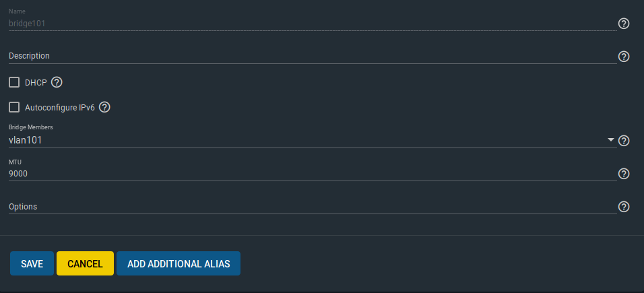Show help tooltip next to DHCP

(57, 83)
